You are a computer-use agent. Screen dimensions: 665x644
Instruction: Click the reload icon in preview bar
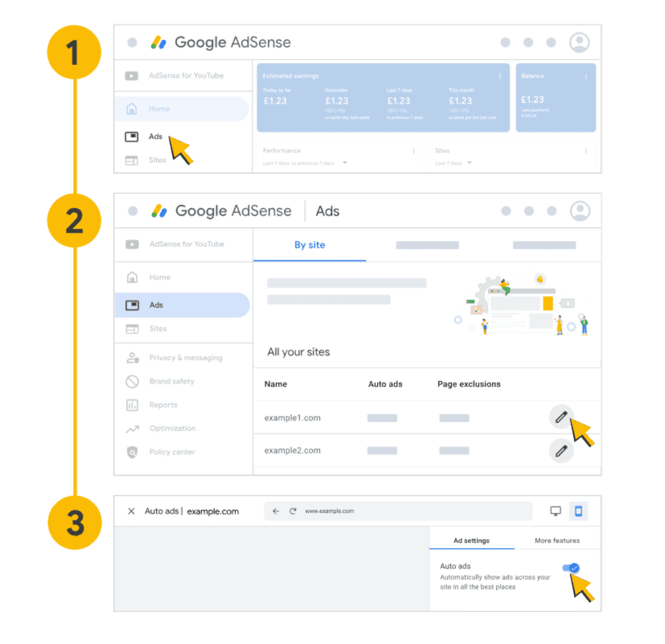(x=293, y=511)
